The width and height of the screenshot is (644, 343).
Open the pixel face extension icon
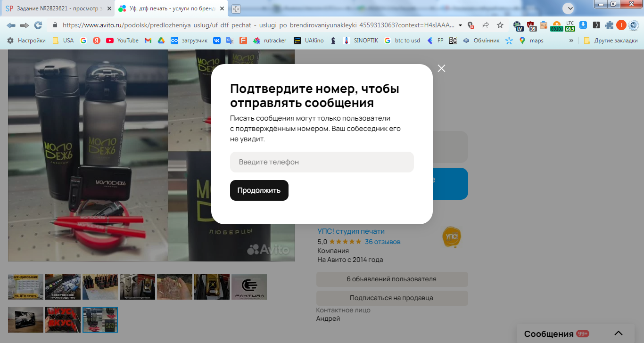click(544, 25)
